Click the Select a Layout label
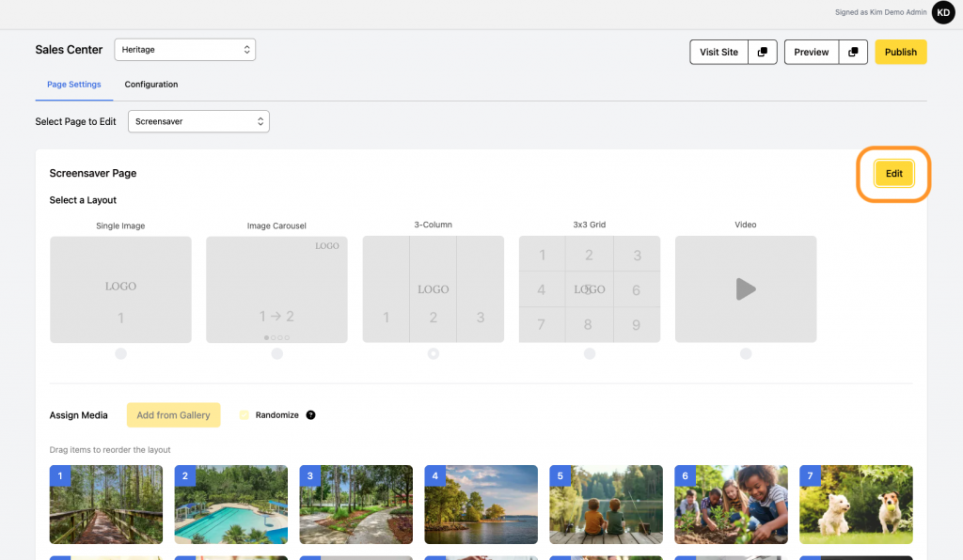Screen dimensions: 963x560 [83, 200]
